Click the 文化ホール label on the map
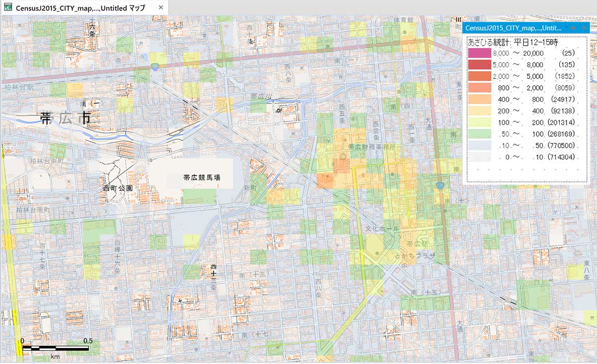The width and height of the screenshot is (597, 364). tap(382, 229)
